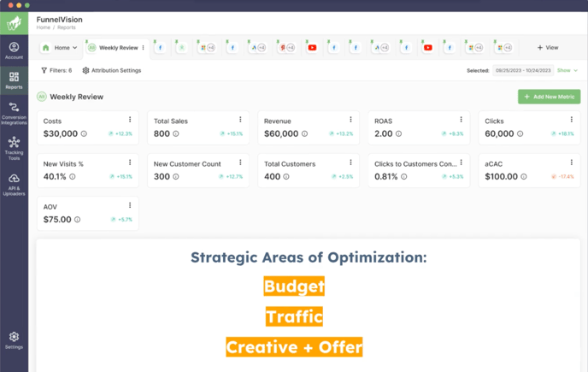The image size is (588, 372).
Task: Open API & Uploaders in sidebar
Action: [x=14, y=183]
